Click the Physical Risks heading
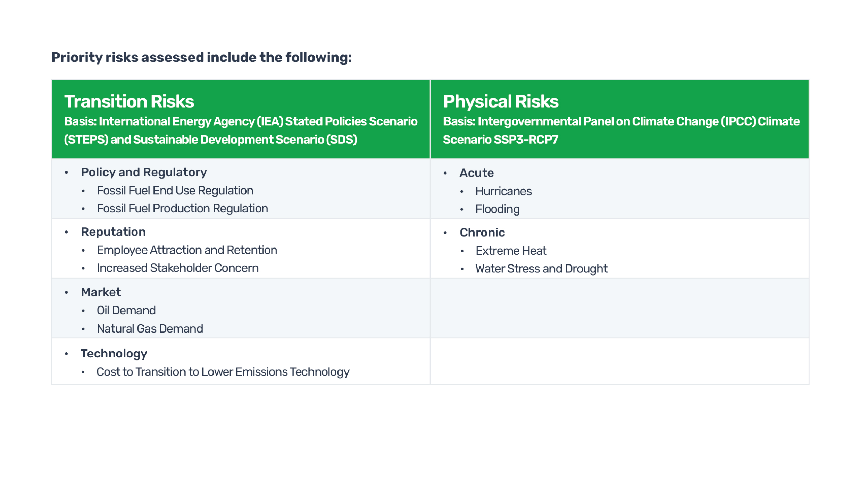This screenshot has width=868, height=488. coord(500,101)
